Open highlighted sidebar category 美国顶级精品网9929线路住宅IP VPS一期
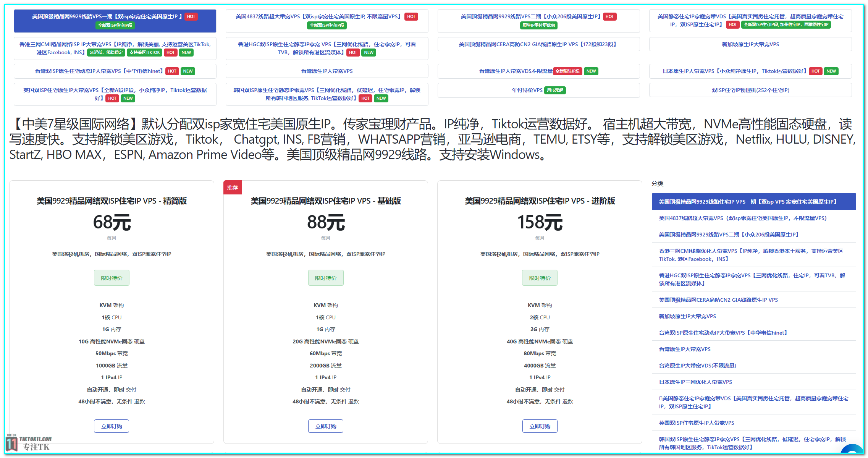868x458 pixels. tap(754, 202)
